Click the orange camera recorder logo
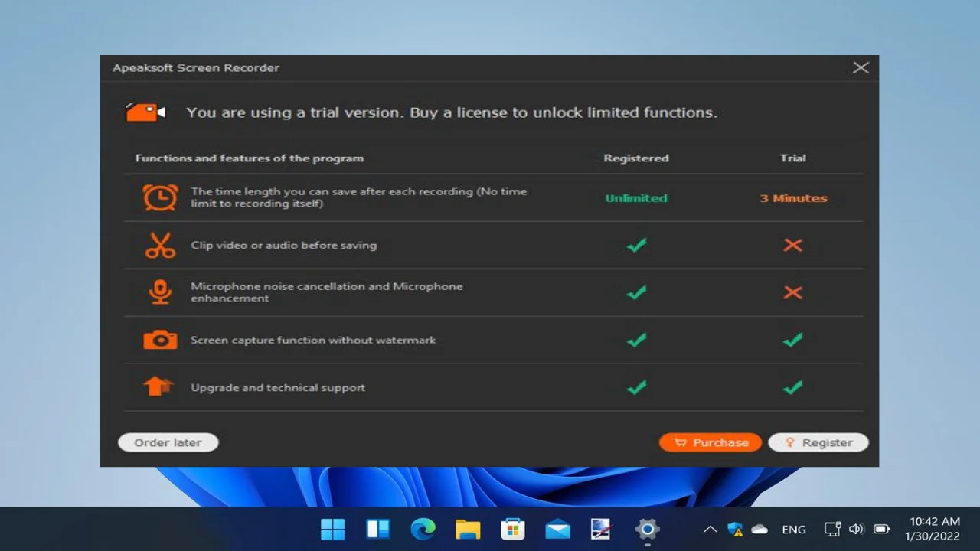 point(145,112)
